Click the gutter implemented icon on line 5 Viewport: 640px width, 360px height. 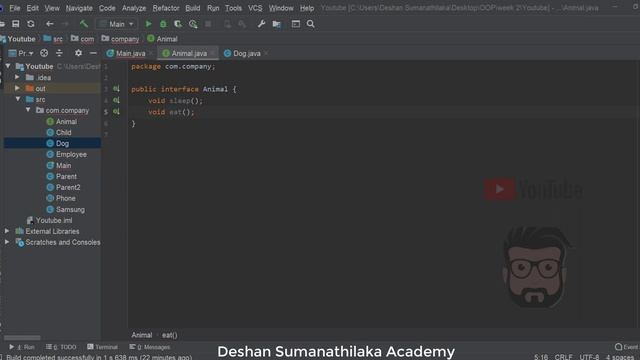click(x=116, y=111)
